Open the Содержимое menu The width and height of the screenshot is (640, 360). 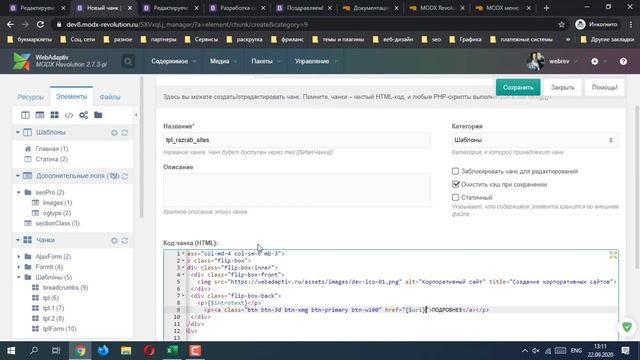point(173,61)
